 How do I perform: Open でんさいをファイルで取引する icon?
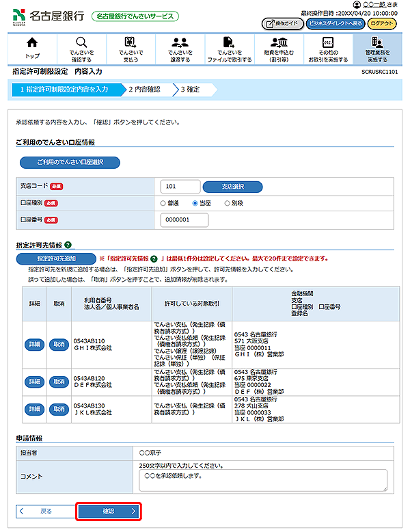[228, 43]
